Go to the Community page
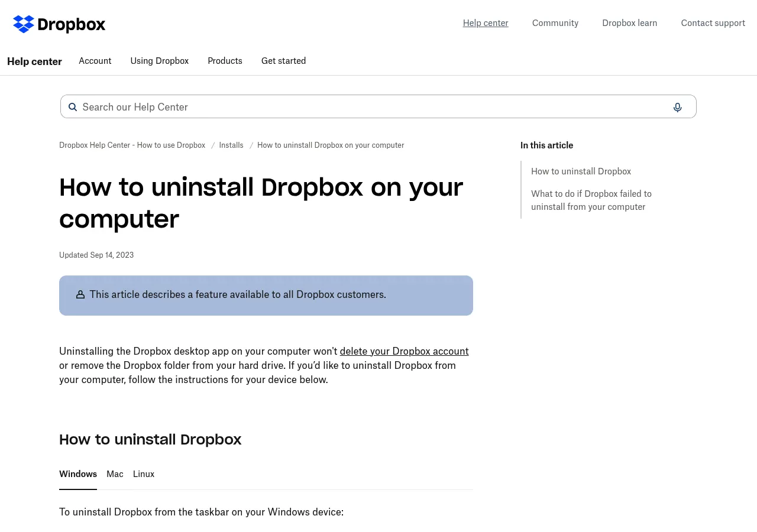The height and width of the screenshot is (532, 757). [555, 23]
